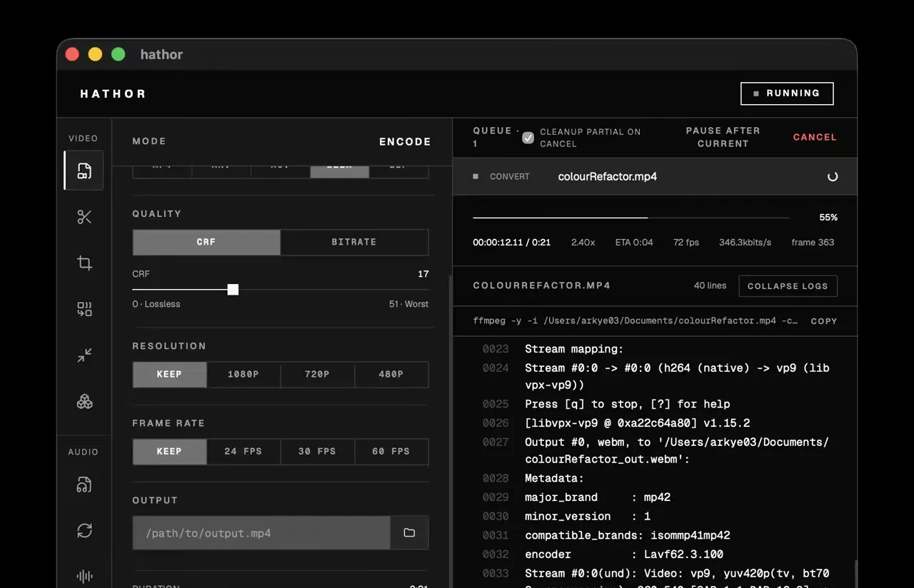Select the crop tool in sidebar
The height and width of the screenshot is (588, 914).
coord(84,263)
